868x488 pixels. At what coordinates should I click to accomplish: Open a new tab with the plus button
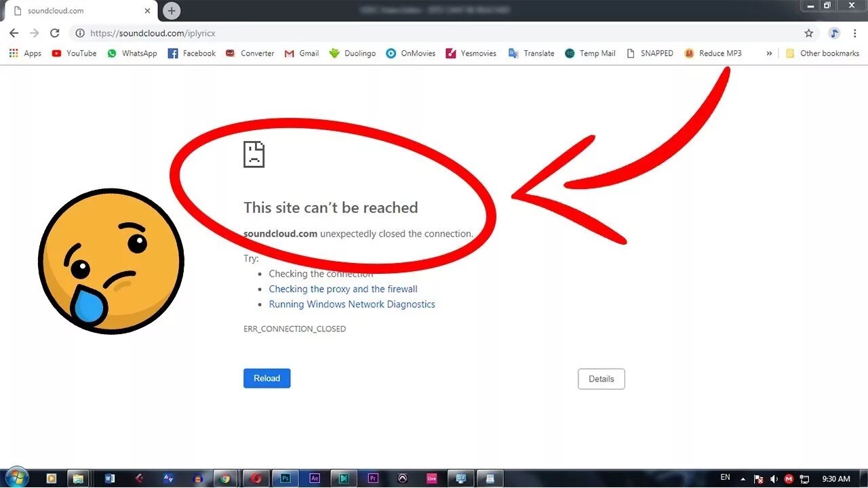pyautogui.click(x=172, y=11)
